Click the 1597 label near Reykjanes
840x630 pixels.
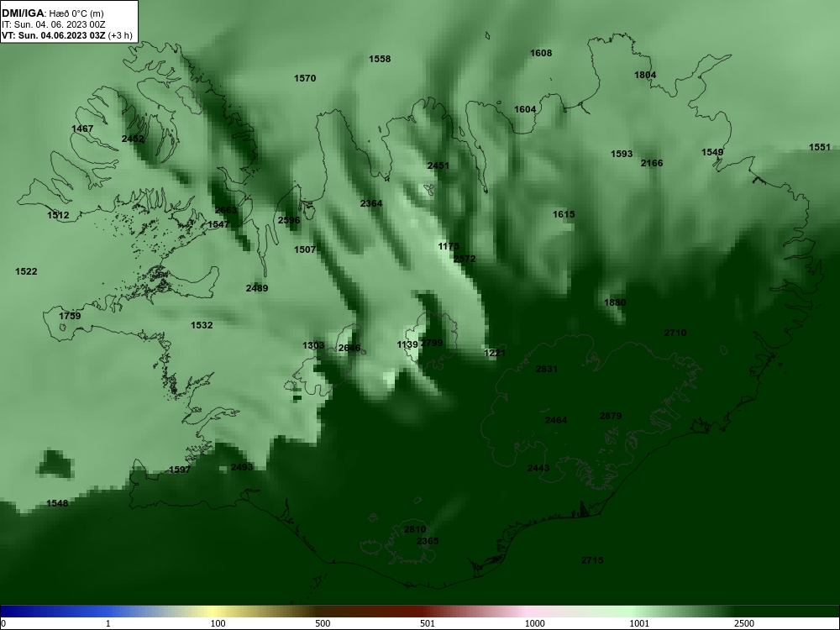click(x=180, y=470)
